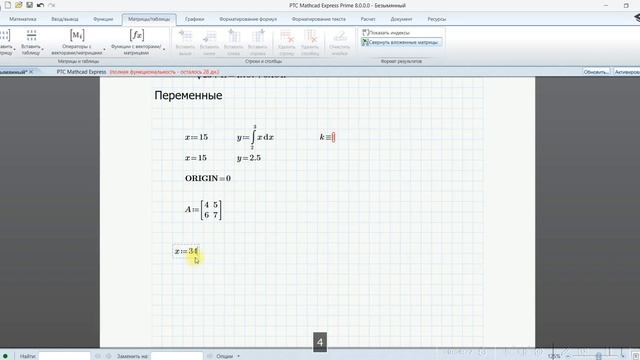Open the Опции dropdown in find bar
640x360 pixels.
tap(228, 356)
